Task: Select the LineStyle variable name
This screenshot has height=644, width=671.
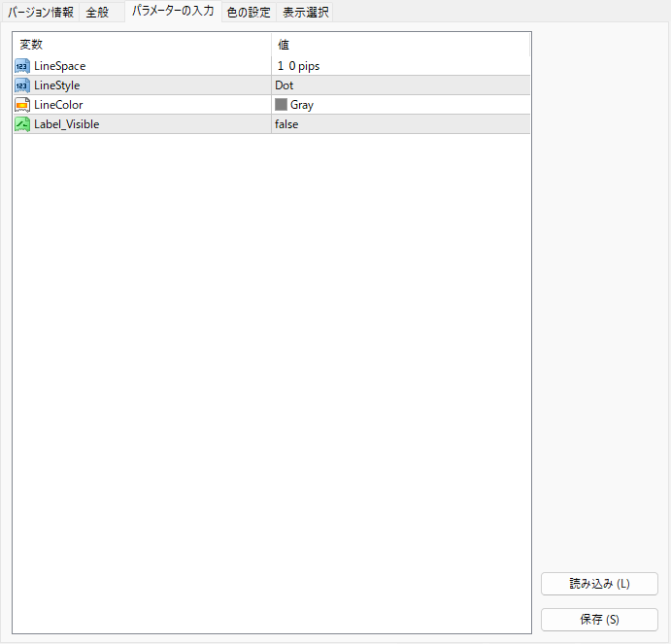Action: (x=57, y=85)
